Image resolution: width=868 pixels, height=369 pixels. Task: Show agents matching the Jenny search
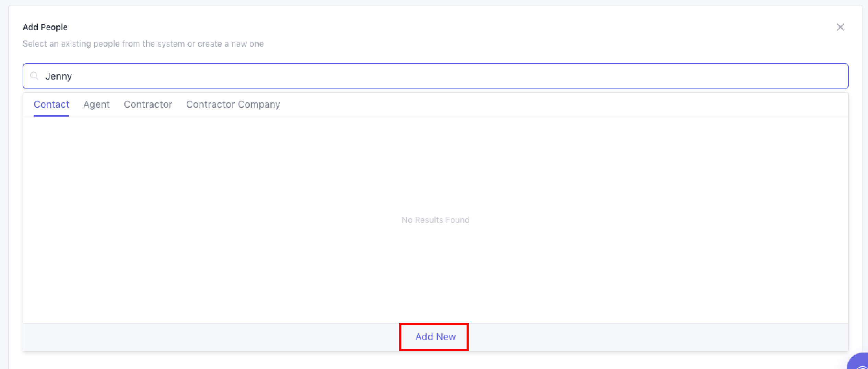pos(96,104)
